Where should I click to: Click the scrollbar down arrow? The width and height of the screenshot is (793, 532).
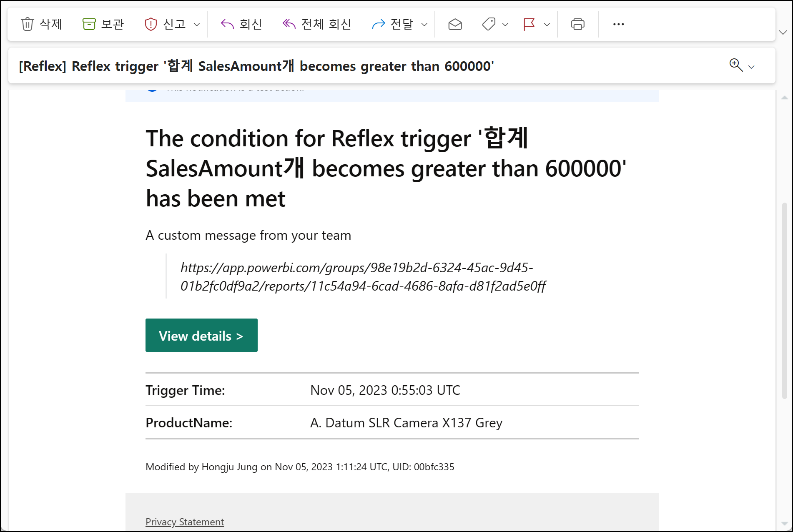[784, 523]
